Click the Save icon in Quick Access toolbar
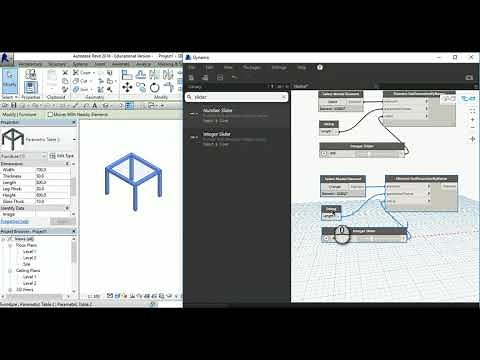 pos(14,106)
